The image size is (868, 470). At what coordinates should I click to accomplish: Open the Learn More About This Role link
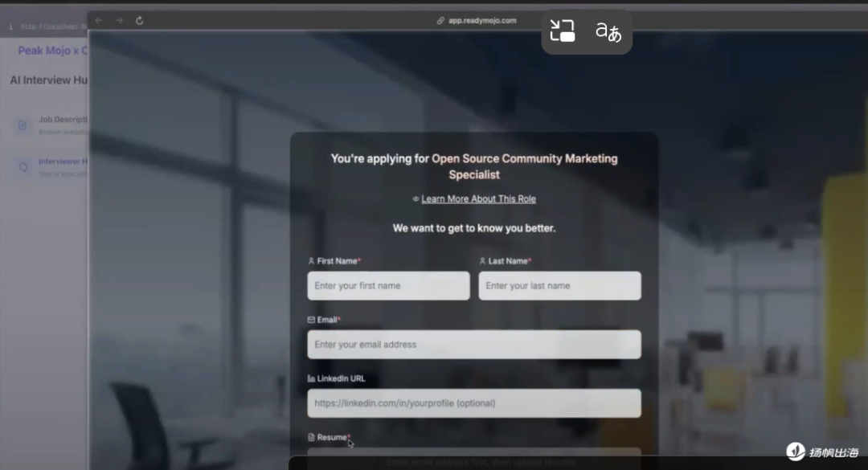(478, 198)
